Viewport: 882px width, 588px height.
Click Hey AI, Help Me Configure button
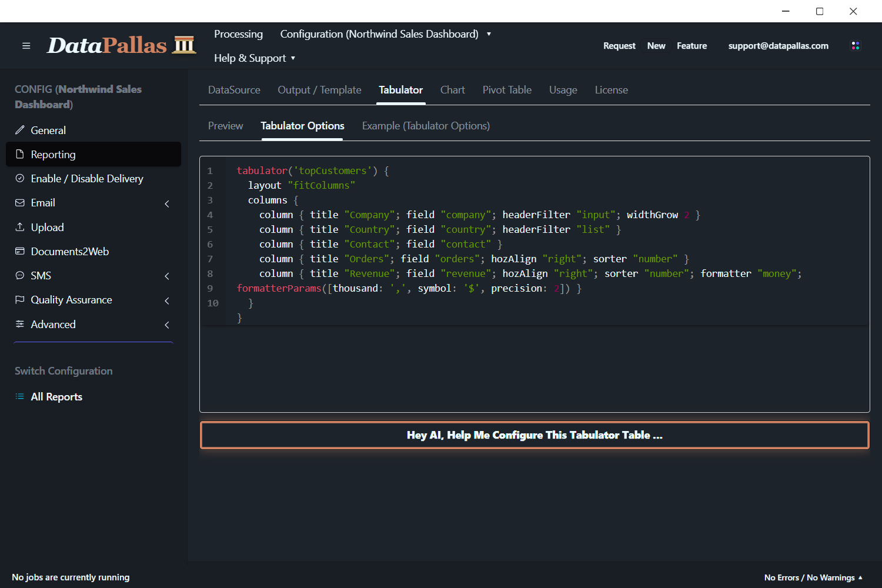click(x=534, y=435)
